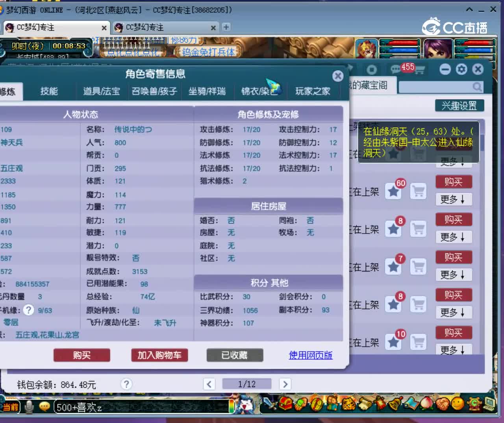The image size is (504, 423).
Task: Expand 更多 for the 10-favorites listing
Action: click(453, 350)
